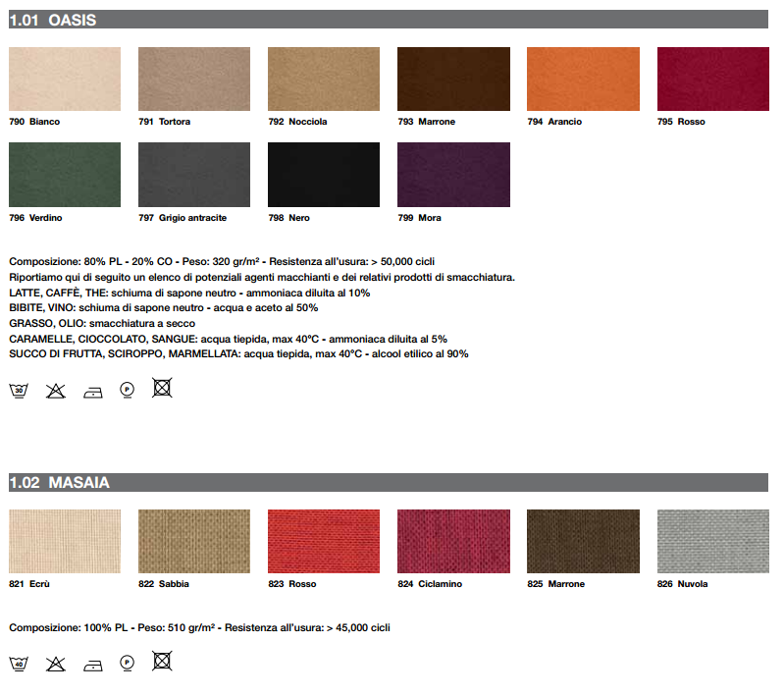Click the '798 Nero' label
Image resolution: width=784 pixels, height=695 pixels.
(x=289, y=218)
